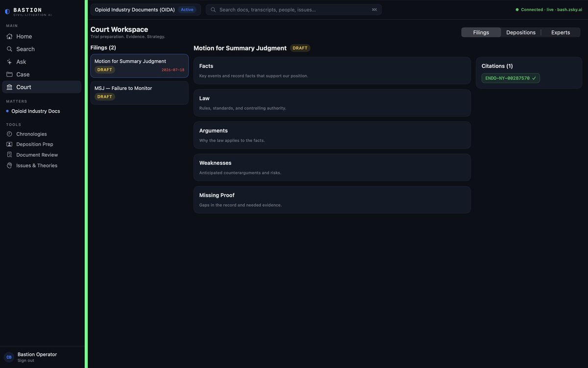Click the Connected · live · bash.zsky.ai status
The width and height of the screenshot is (588, 368).
pos(549,10)
